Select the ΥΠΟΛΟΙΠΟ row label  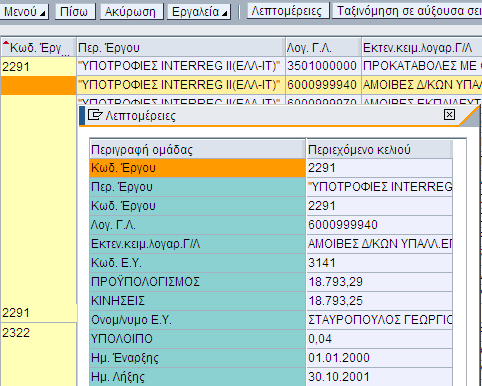click(x=198, y=339)
